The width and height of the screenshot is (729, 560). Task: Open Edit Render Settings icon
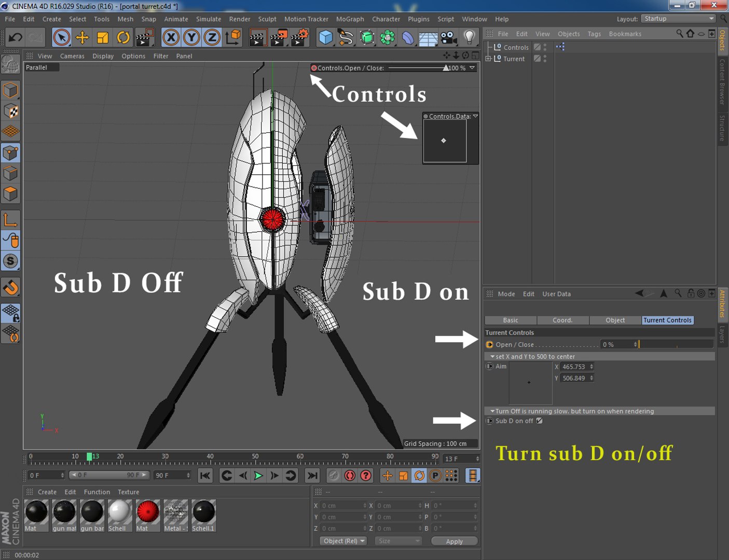[x=299, y=37]
